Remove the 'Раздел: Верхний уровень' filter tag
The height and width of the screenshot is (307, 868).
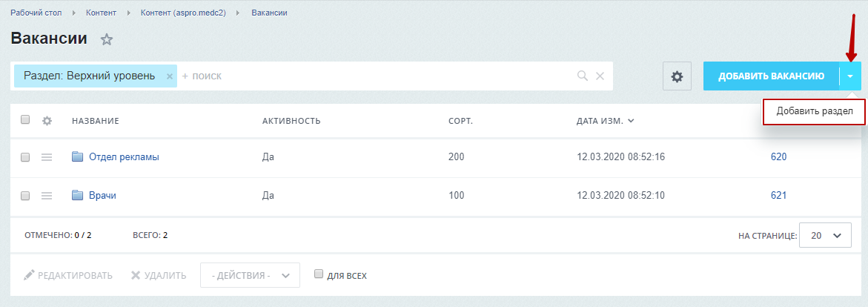pos(170,76)
